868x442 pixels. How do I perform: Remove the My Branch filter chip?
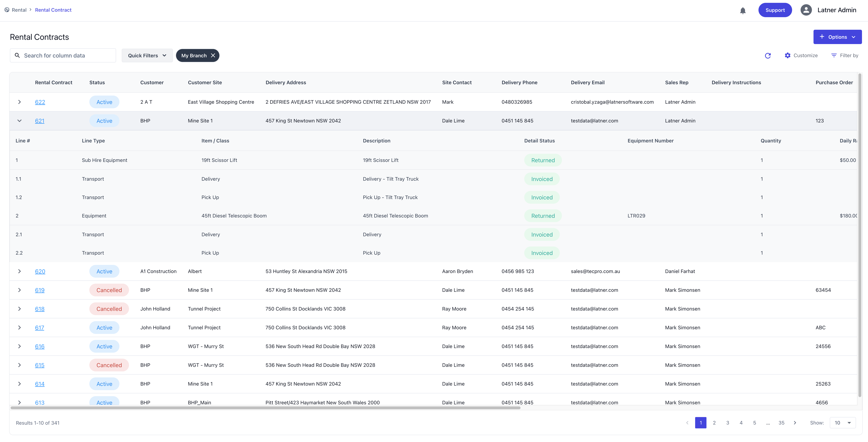pyautogui.click(x=213, y=56)
